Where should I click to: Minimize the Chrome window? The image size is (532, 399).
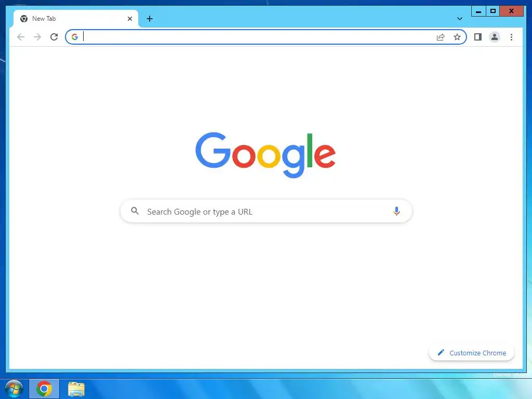(478, 11)
